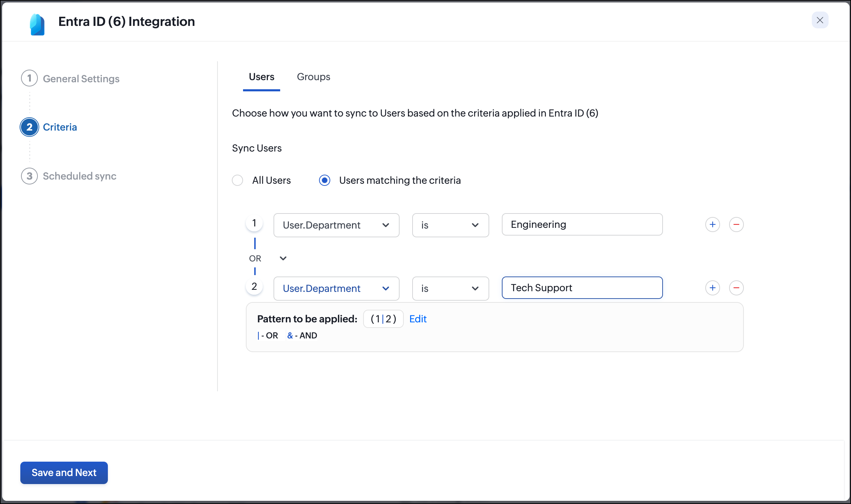The image size is (851, 504).
Task: Remove the Engineering criterion row
Action: [x=736, y=224]
